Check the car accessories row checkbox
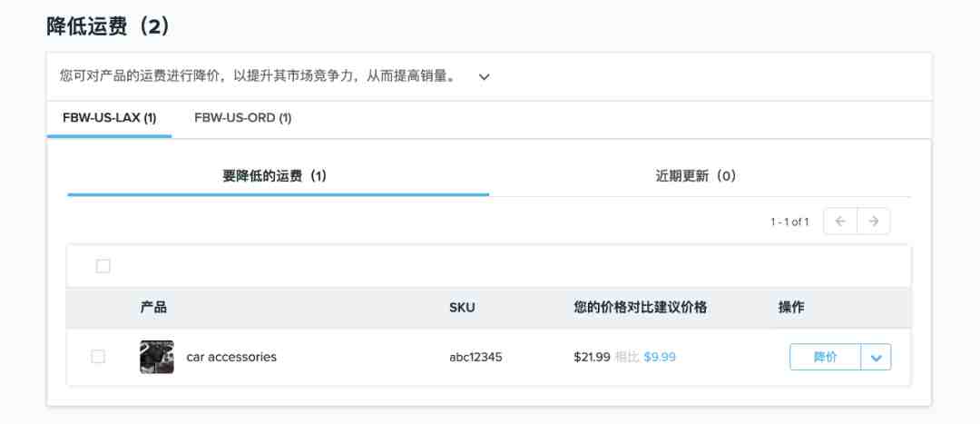This screenshot has width=980, height=424. [98, 357]
